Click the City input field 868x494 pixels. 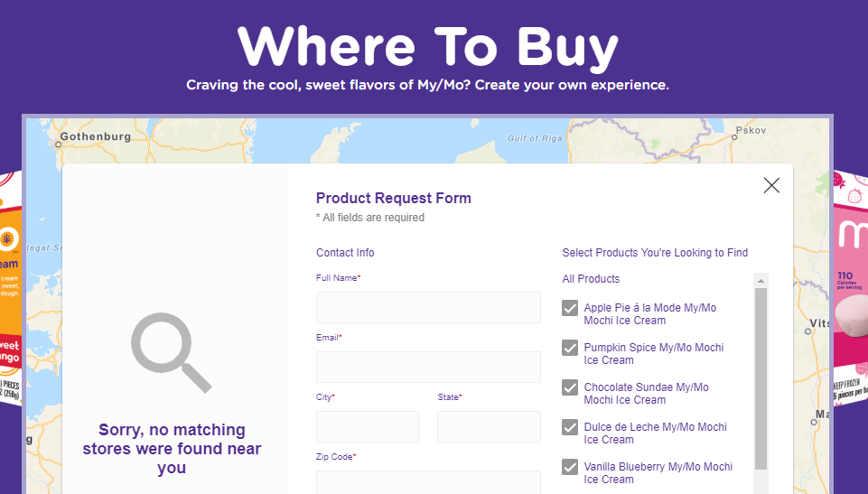[x=368, y=426]
